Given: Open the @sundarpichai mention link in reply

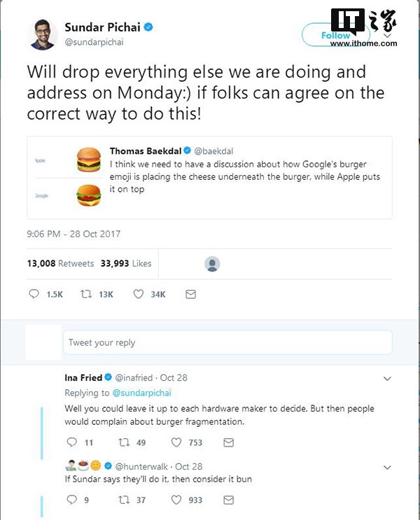Looking at the screenshot, I should click(x=142, y=393).
